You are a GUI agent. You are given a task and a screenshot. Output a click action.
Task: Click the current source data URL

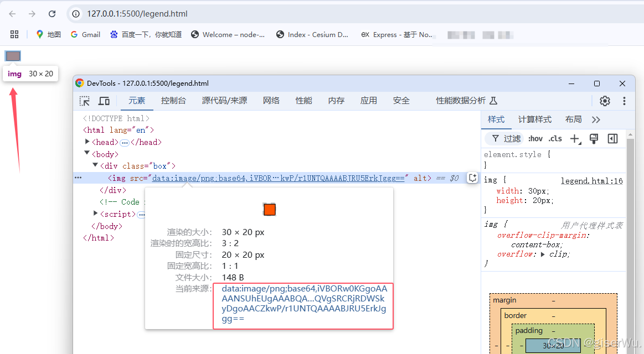tap(305, 304)
